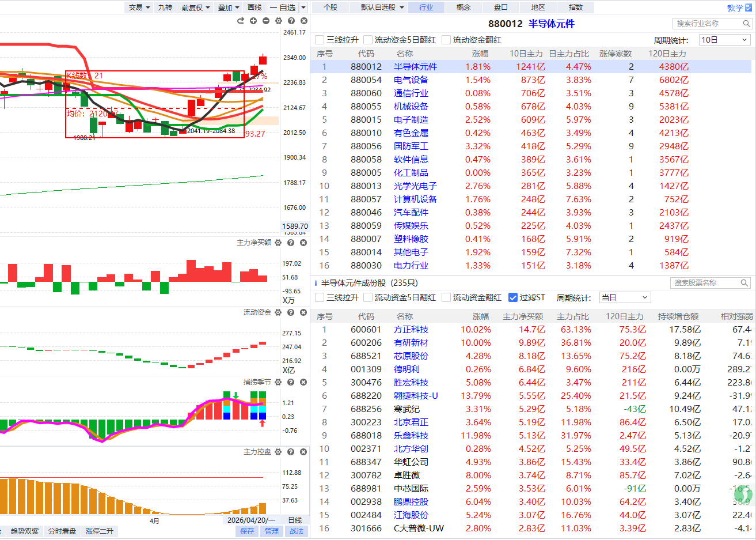Close the 捕捞季节 indicator panel

tap(304, 382)
